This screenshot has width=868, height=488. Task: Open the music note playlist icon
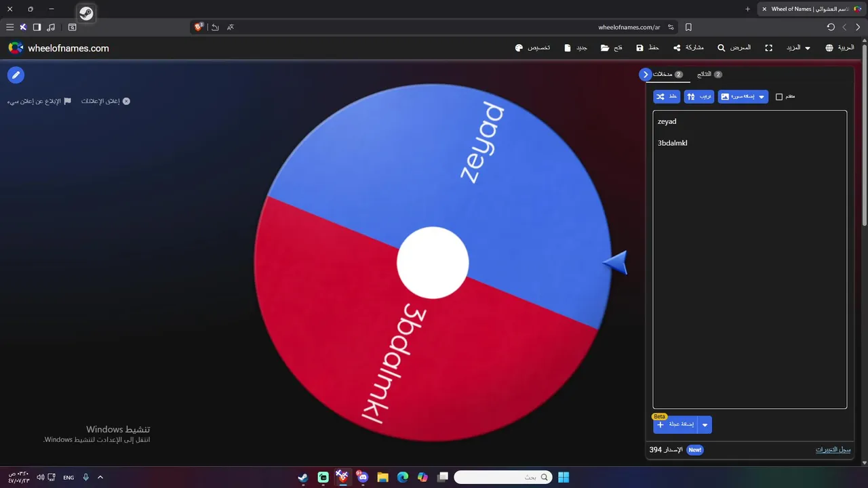(51, 27)
